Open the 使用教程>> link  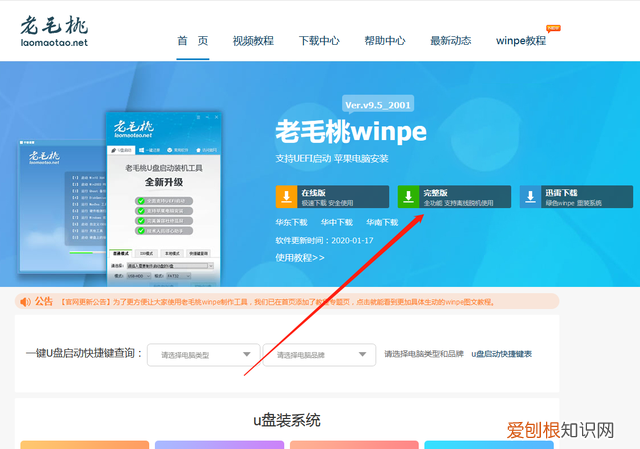(x=300, y=258)
